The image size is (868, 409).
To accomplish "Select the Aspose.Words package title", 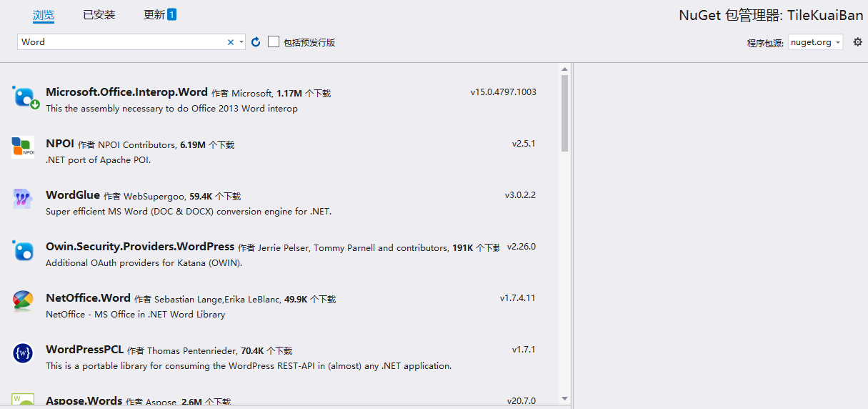I will [84, 401].
